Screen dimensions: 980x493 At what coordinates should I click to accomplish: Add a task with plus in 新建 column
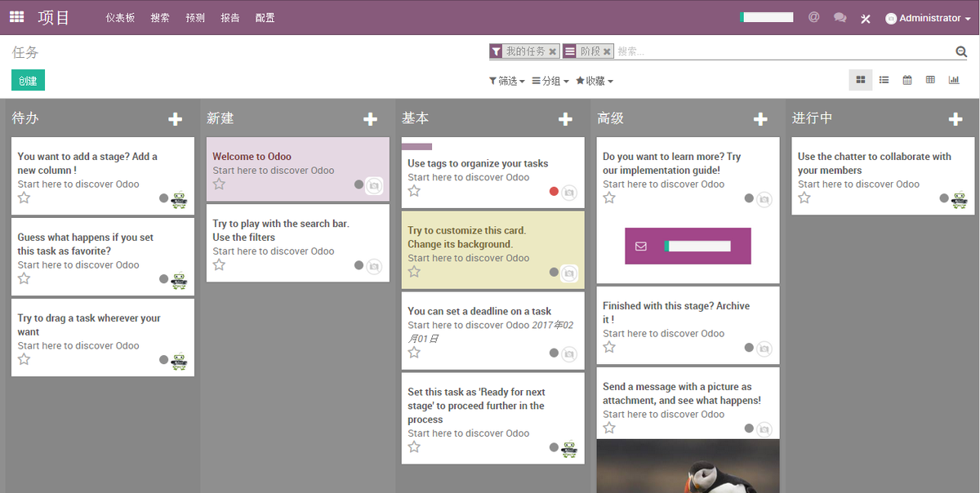click(x=371, y=119)
